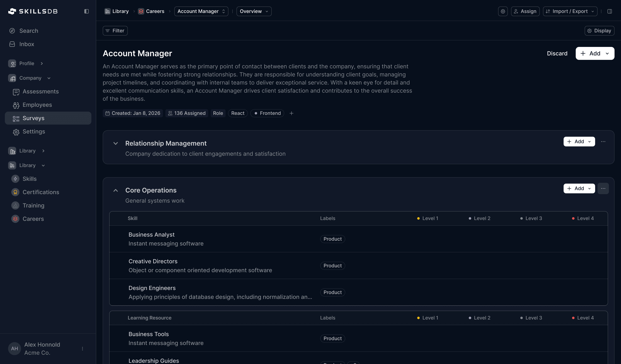Open Search in the sidebar

point(29,31)
